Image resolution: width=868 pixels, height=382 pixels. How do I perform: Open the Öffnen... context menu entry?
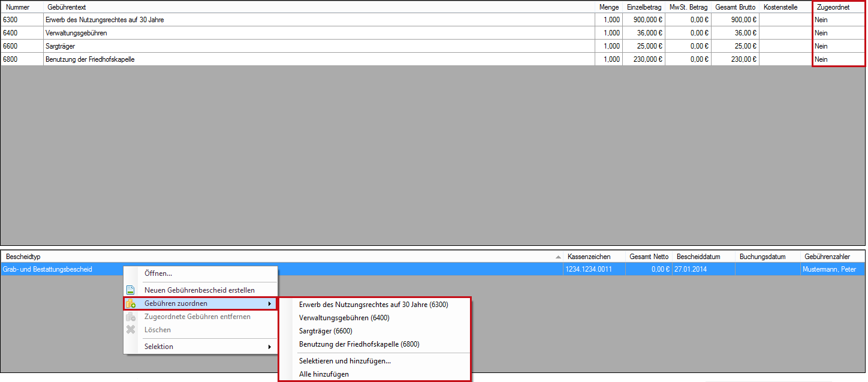point(158,273)
